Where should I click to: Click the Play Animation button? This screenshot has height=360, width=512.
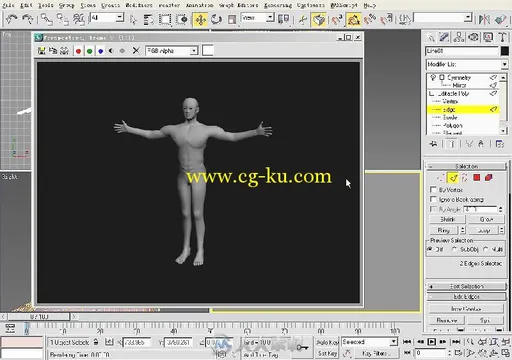point(431,342)
